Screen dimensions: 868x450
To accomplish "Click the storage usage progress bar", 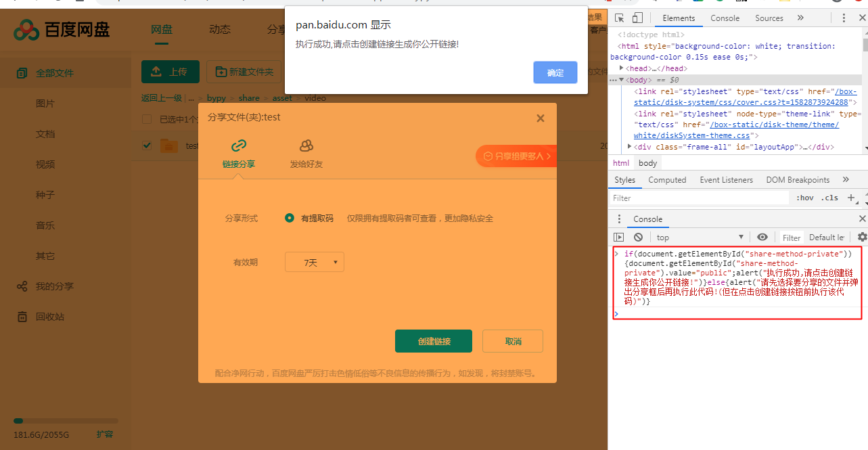I will [66, 421].
